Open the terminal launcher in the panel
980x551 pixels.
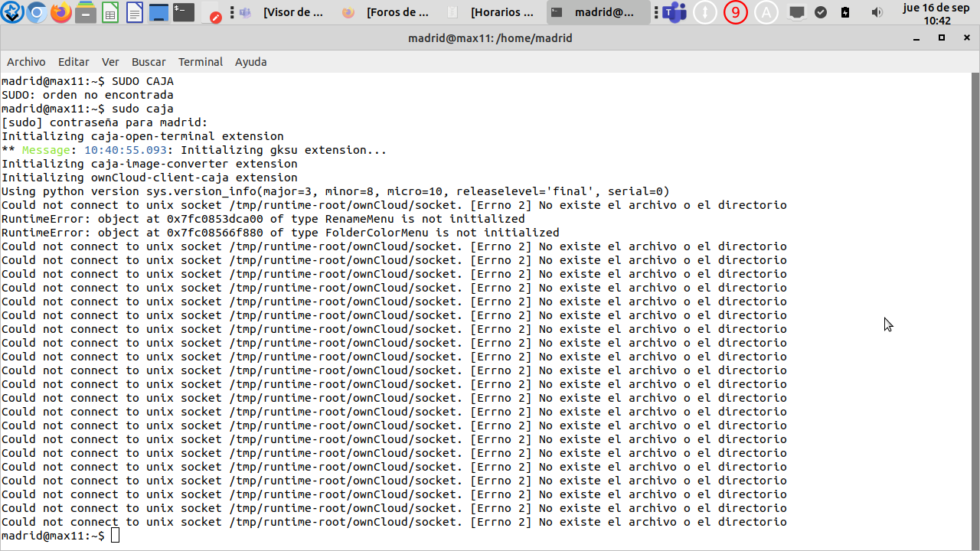point(183,12)
